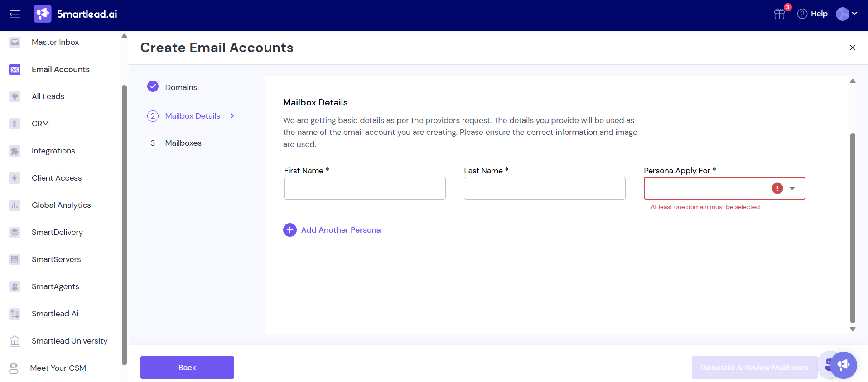Screen dimensions: 868x382
Task: Select the Mailboxes step
Action: (x=183, y=143)
